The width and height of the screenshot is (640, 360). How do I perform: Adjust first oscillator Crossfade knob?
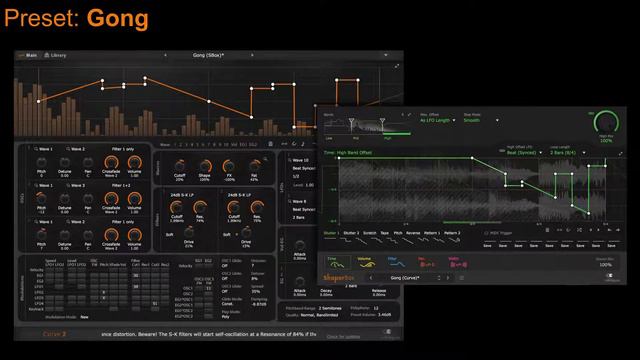(x=111, y=163)
